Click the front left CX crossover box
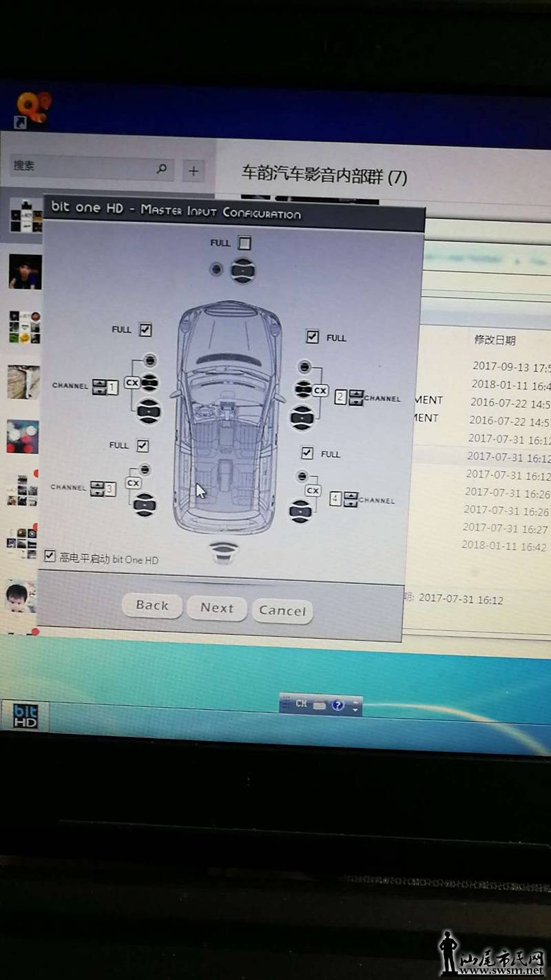 pos(132,382)
